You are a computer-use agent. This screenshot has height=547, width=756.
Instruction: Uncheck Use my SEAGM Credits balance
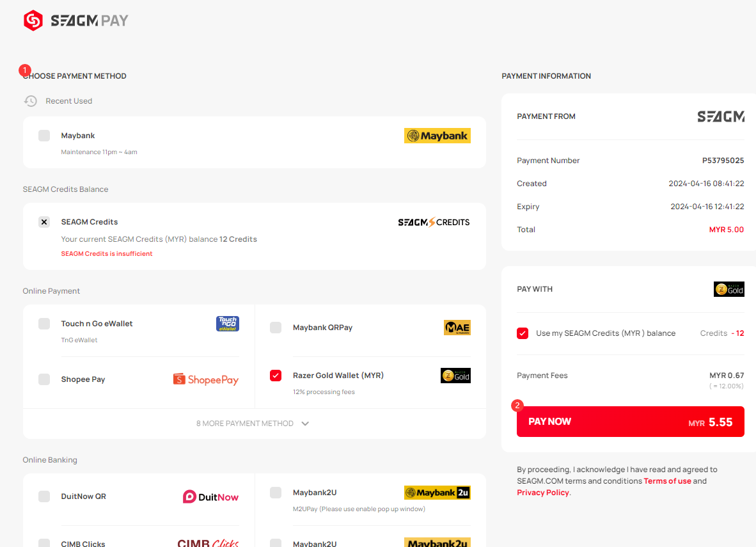(x=523, y=333)
